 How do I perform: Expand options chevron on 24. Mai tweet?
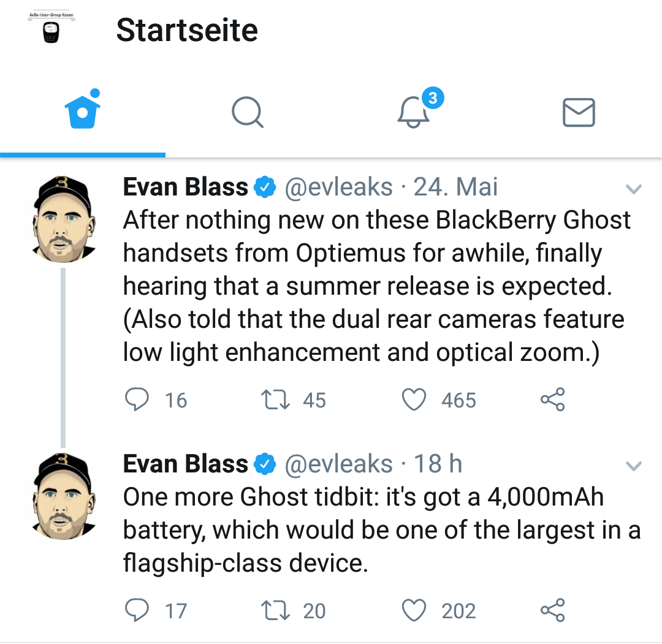(633, 189)
